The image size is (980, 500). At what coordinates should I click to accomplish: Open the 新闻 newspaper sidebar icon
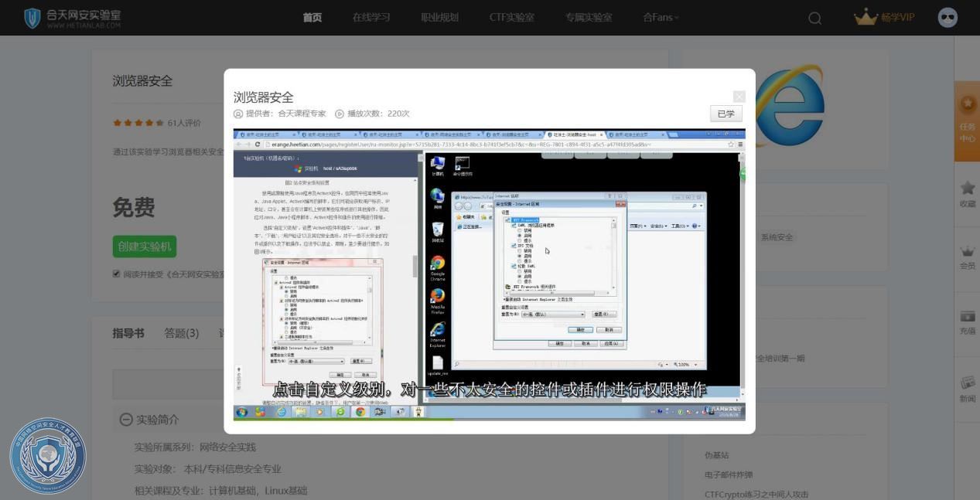(x=967, y=389)
